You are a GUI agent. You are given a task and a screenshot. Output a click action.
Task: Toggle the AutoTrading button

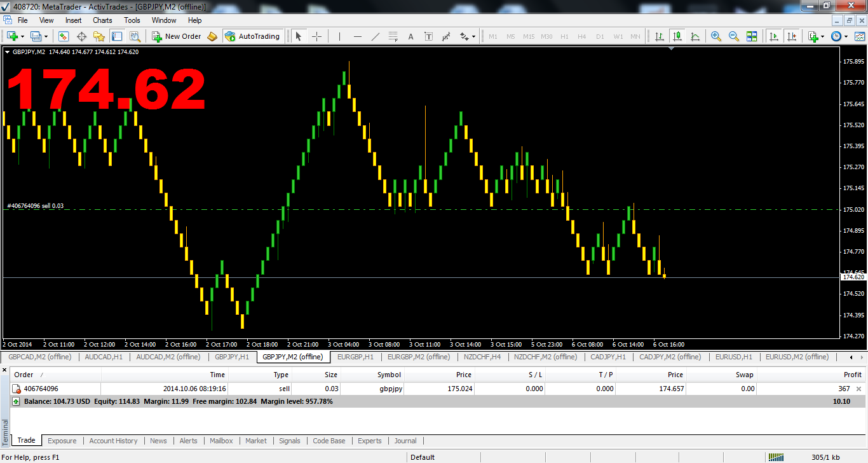click(x=252, y=36)
